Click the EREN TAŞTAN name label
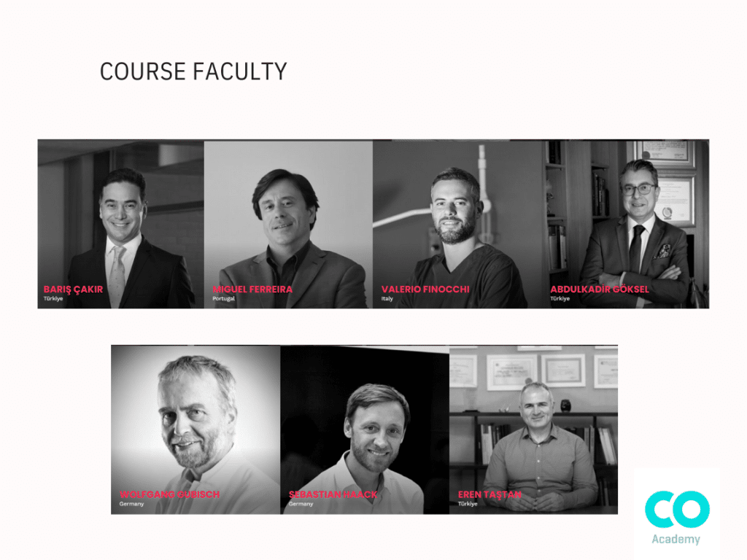The height and width of the screenshot is (560, 747). pyautogui.click(x=489, y=494)
